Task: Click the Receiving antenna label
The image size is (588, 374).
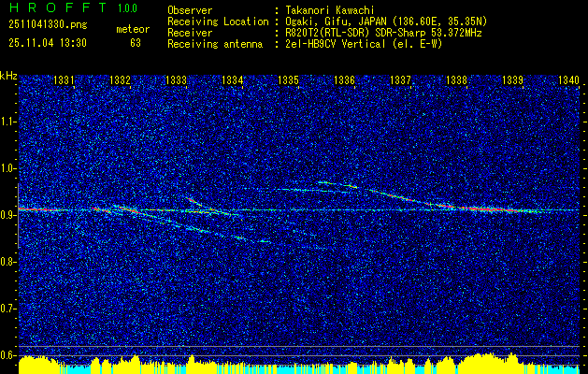Action: 215,45
